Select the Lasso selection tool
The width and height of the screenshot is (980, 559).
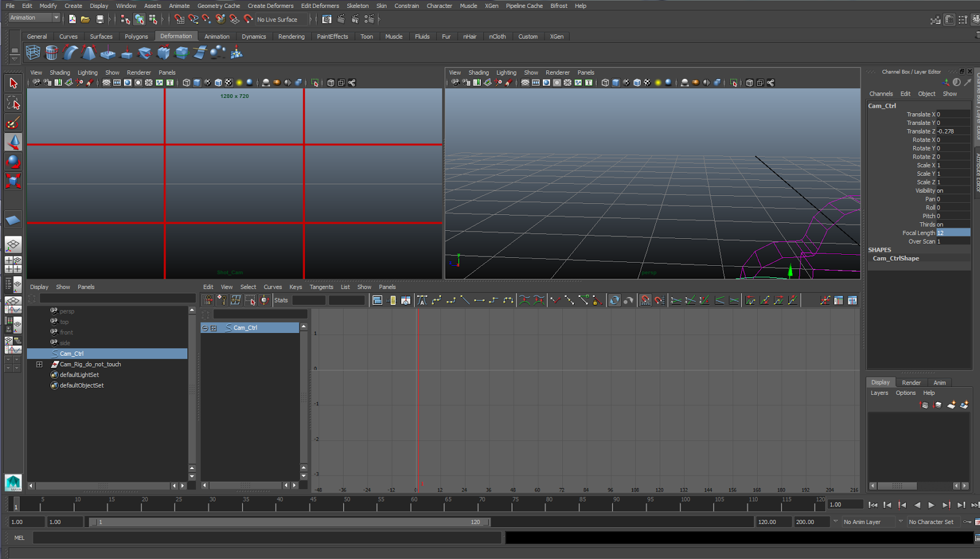13,103
